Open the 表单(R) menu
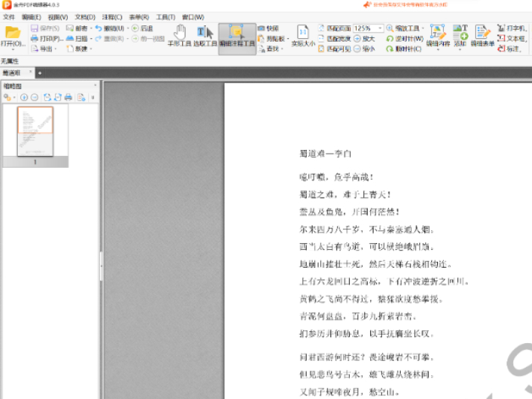 [x=139, y=17]
